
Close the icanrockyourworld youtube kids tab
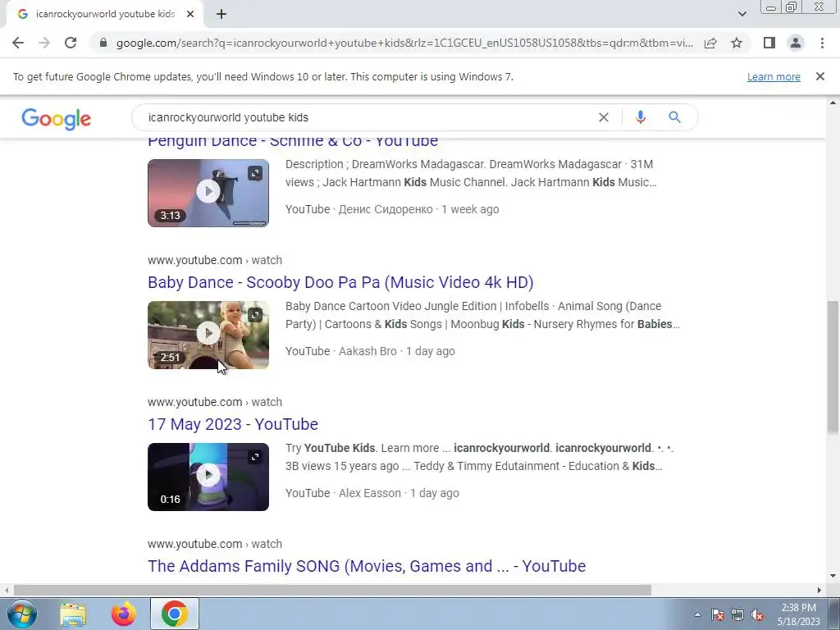point(190,15)
